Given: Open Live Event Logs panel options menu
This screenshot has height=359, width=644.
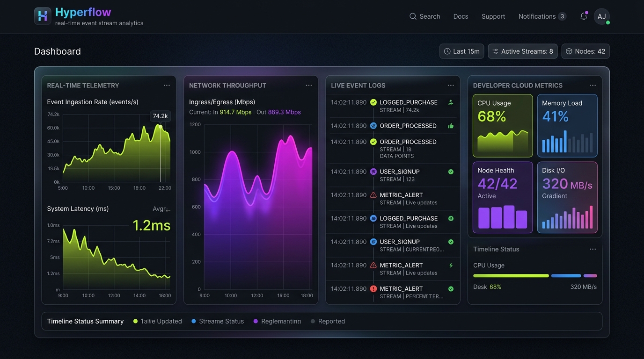Looking at the screenshot, I should click(451, 86).
